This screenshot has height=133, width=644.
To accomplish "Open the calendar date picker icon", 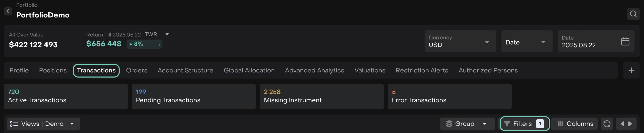I will point(625,41).
